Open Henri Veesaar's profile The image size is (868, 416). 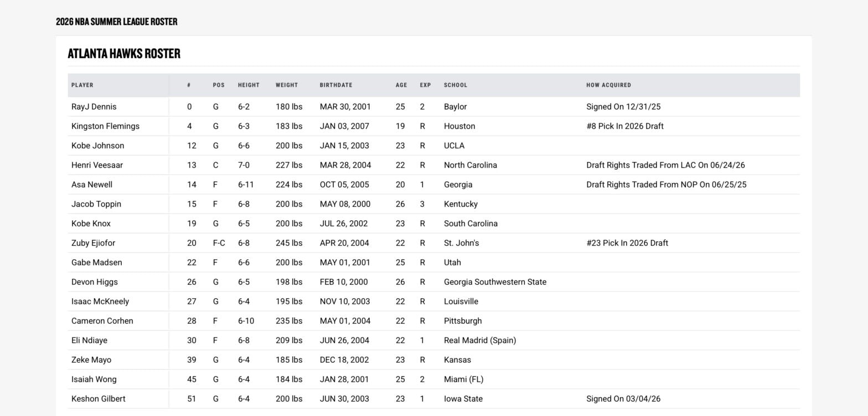tap(97, 165)
